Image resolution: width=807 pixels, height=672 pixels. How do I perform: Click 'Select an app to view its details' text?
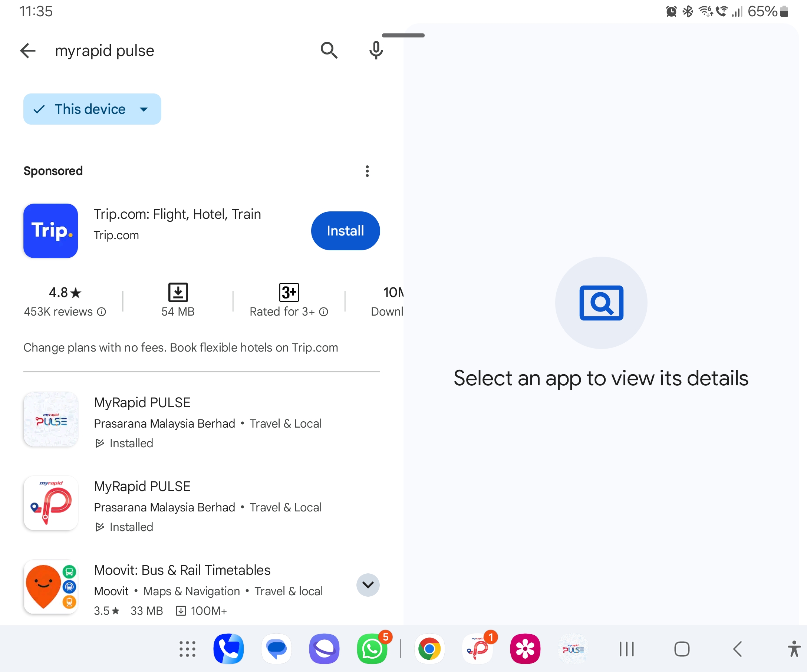[x=601, y=378]
